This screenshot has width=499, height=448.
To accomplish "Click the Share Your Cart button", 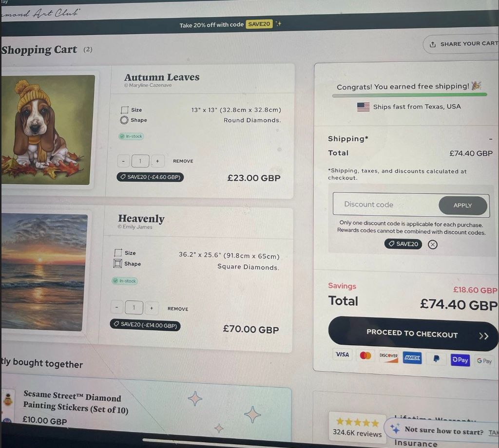I will click(461, 44).
